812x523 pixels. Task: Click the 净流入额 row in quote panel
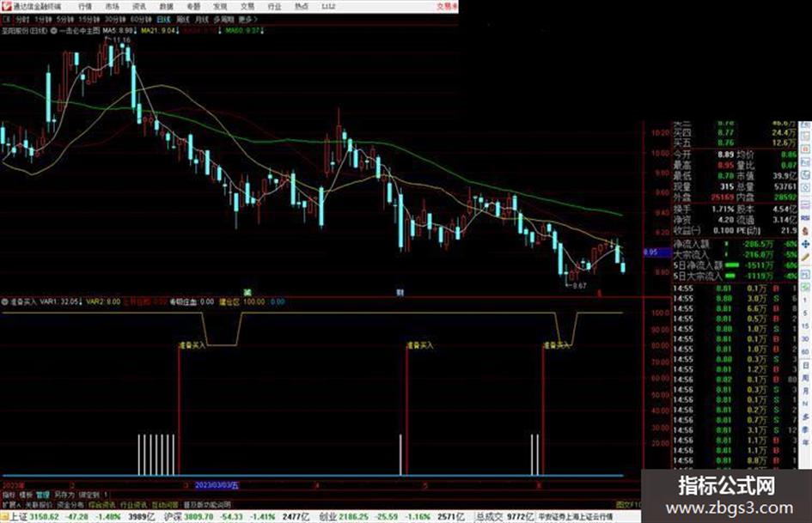pyautogui.click(x=735, y=243)
